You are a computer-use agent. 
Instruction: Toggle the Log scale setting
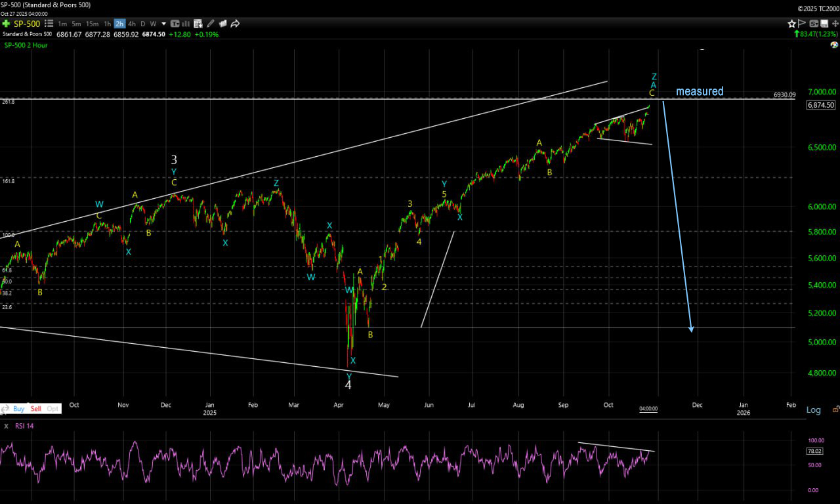[x=813, y=409]
